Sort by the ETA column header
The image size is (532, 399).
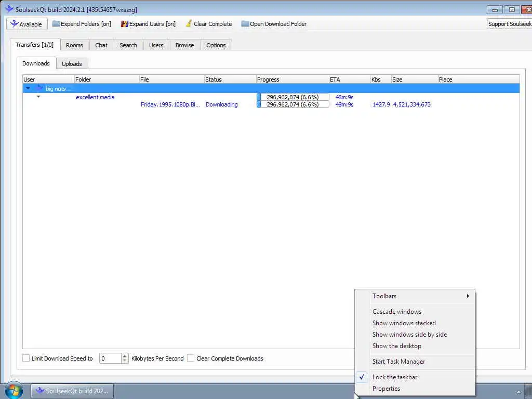(350, 79)
